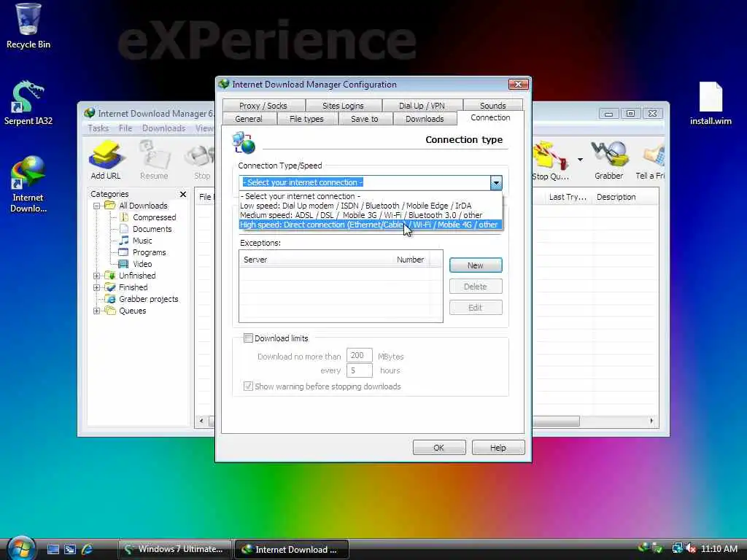Open the Recycle Bin desktop icon
Image resolution: width=747 pixels, height=560 pixels.
(x=28, y=26)
